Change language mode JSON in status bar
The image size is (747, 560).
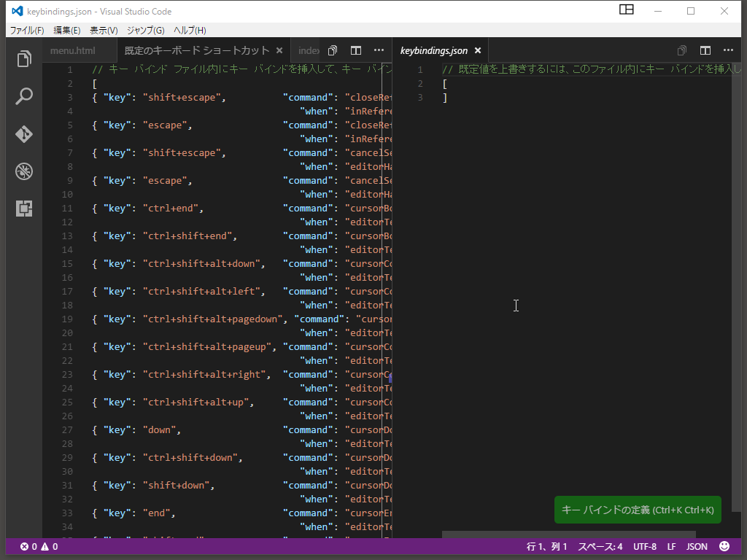[697, 547]
